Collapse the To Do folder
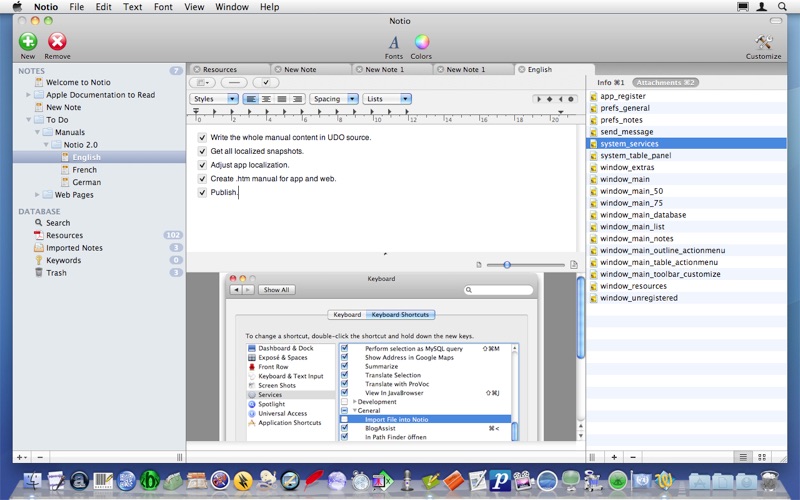800x500 pixels. 29,120
